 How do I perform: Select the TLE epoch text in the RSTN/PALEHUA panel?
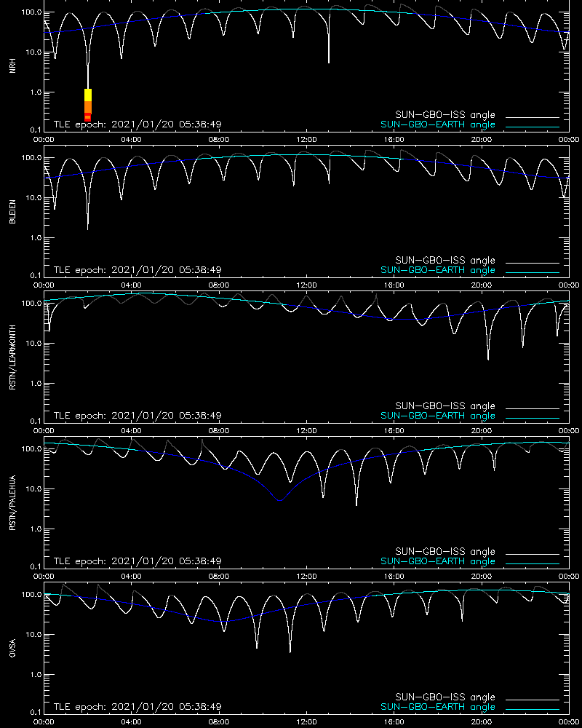pos(137,561)
